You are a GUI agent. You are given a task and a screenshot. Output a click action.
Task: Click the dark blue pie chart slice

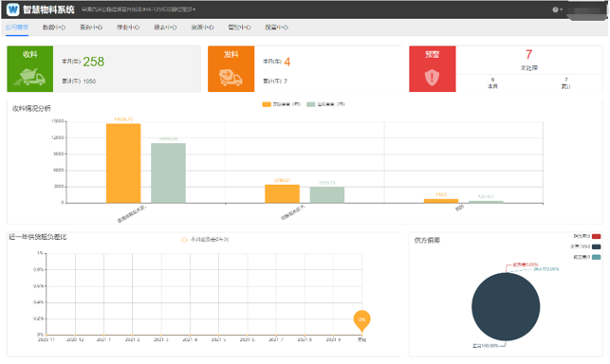[x=506, y=307]
